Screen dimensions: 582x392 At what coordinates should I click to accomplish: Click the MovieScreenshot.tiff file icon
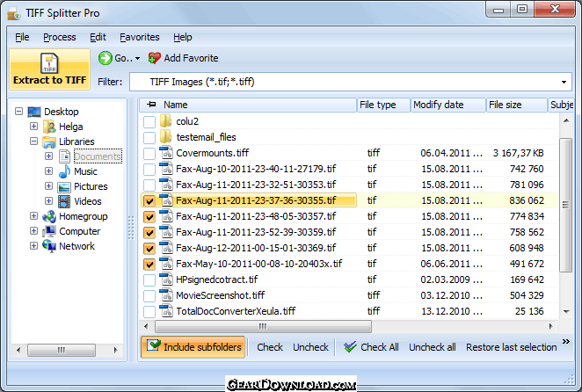click(166, 295)
